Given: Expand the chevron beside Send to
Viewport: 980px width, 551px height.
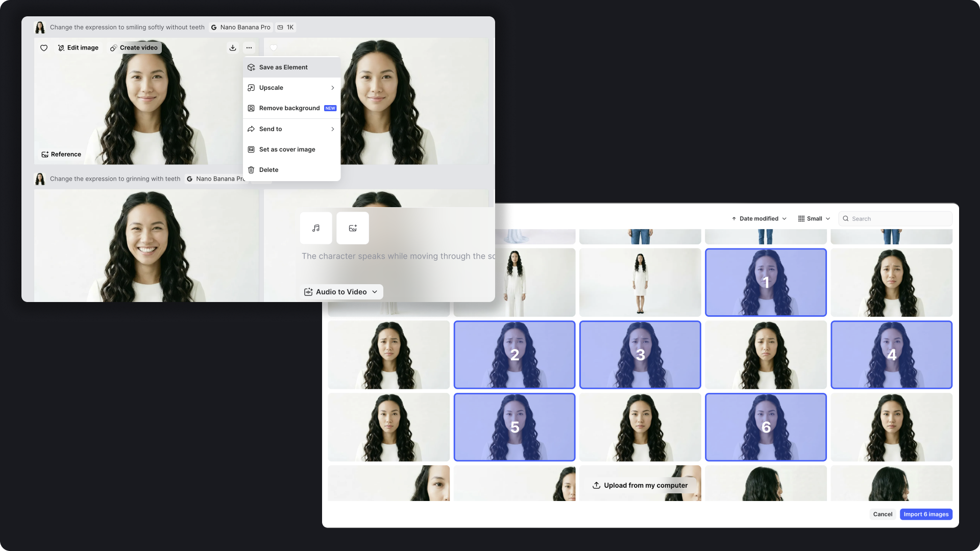Looking at the screenshot, I should (x=333, y=129).
